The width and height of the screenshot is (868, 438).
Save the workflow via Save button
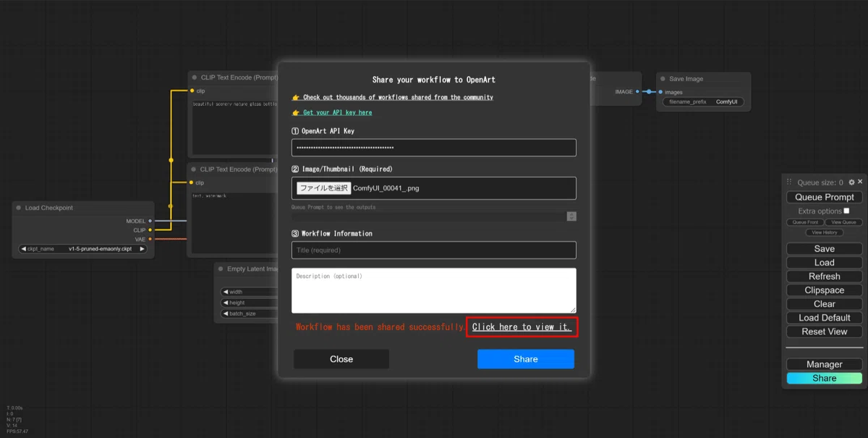point(825,249)
